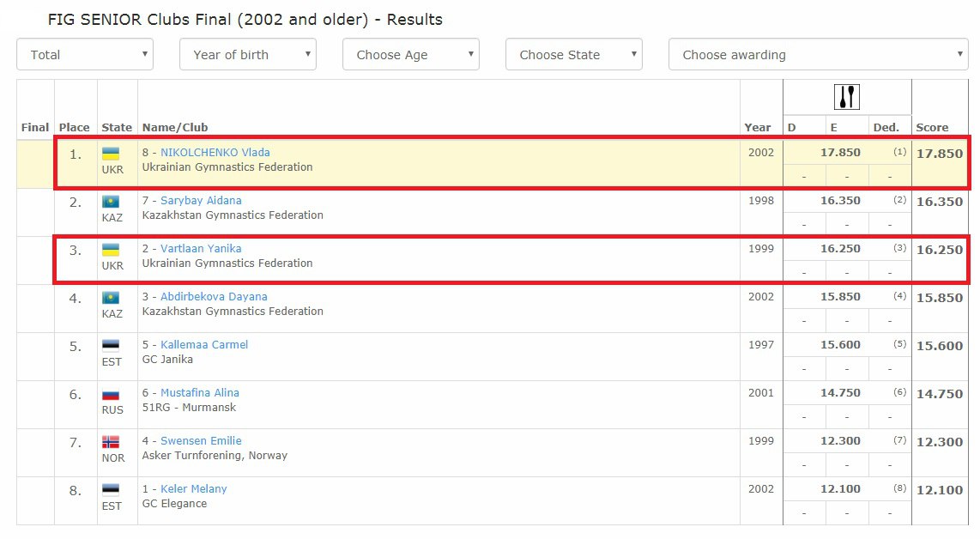Click the Swensen Emilie link
This screenshot has width=980, height=539.
pyautogui.click(x=201, y=441)
